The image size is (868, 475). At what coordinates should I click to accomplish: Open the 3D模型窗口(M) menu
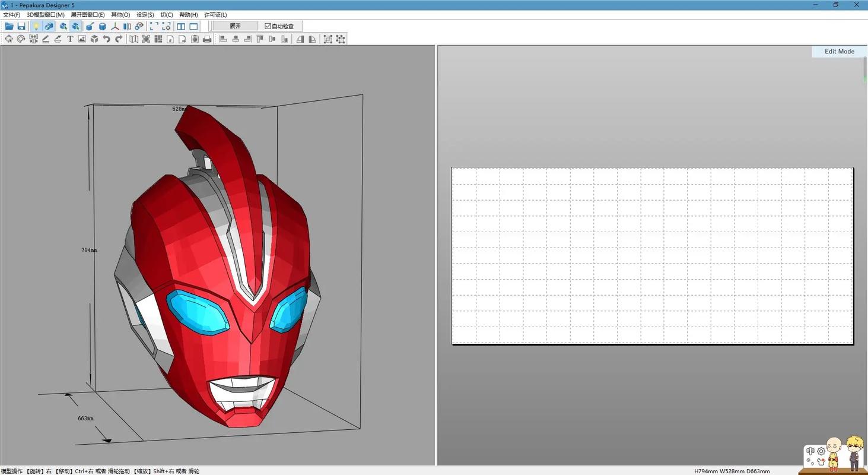click(46, 15)
